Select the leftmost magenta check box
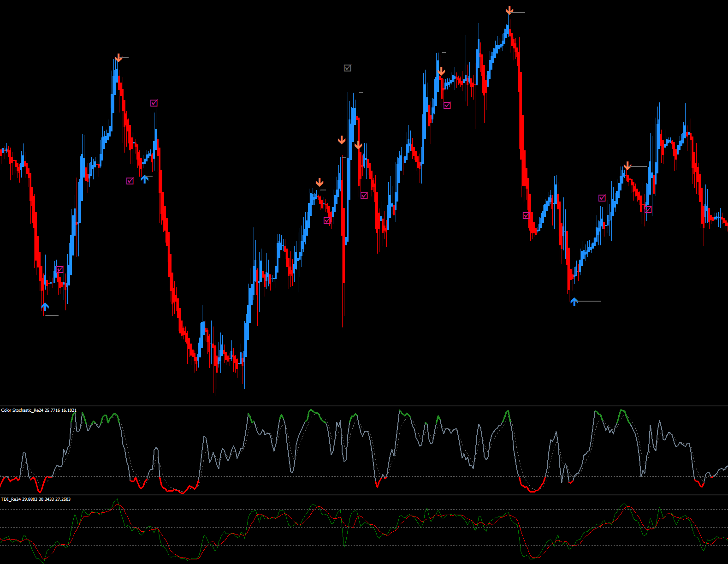Viewport: 728px width, 564px height. pos(60,269)
